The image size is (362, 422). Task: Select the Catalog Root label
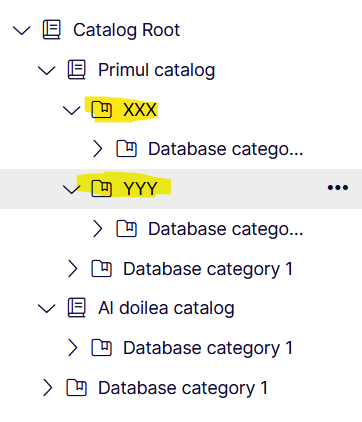[x=127, y=30]
